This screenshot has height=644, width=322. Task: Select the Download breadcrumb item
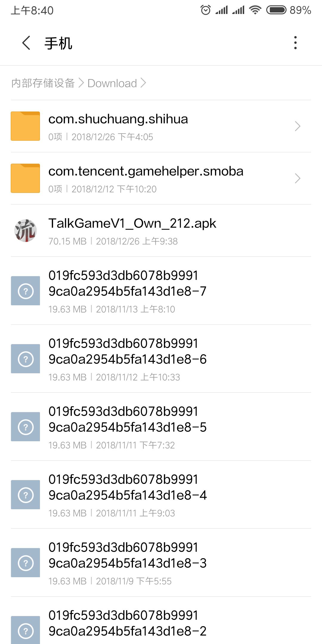pos(112,83)
